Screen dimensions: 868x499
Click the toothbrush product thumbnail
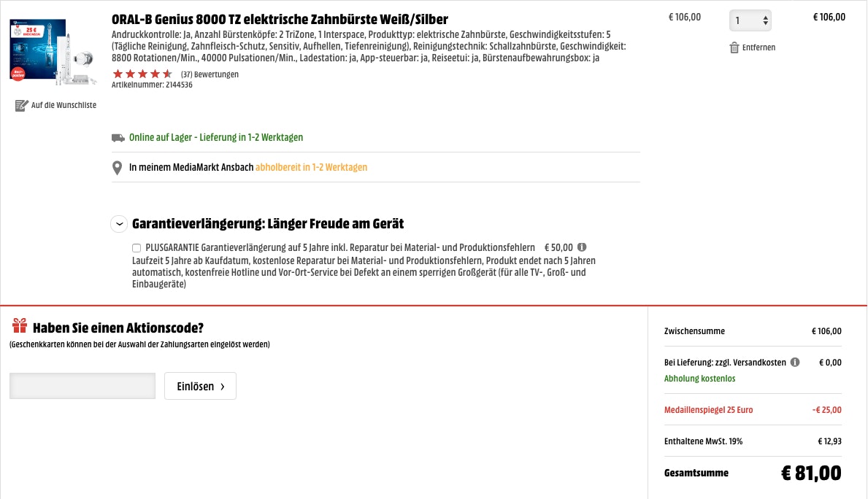point(53,50)
